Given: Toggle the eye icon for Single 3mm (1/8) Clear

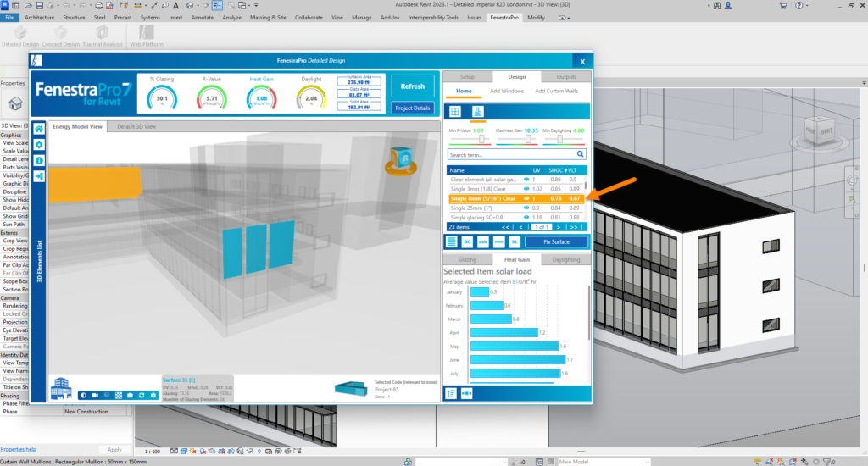Looking at the screenshot, I should [526, 189].
